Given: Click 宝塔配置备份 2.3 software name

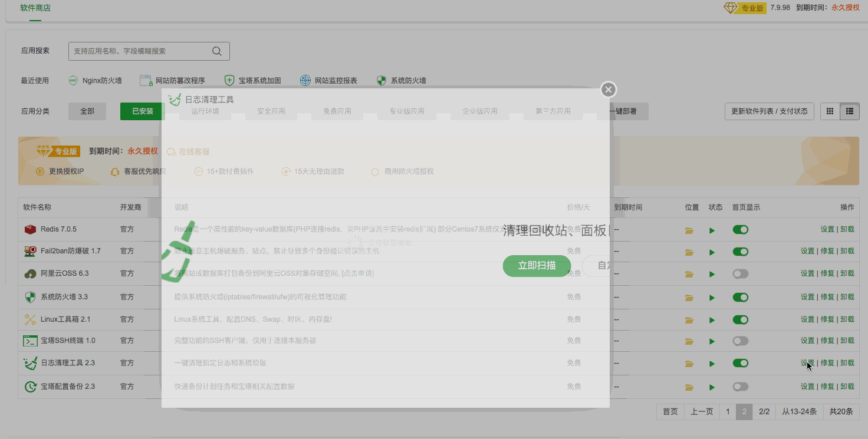Looking at the screenshot, I should [68, 387].
